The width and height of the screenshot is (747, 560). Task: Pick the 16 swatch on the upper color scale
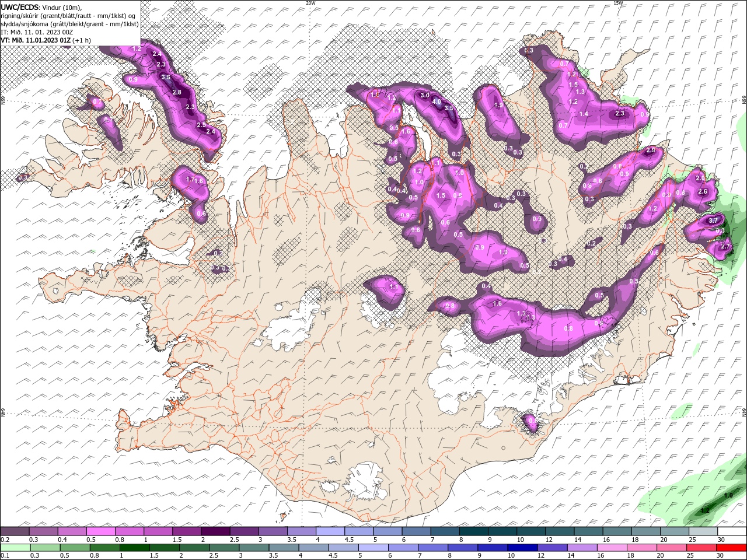[616, 531]
